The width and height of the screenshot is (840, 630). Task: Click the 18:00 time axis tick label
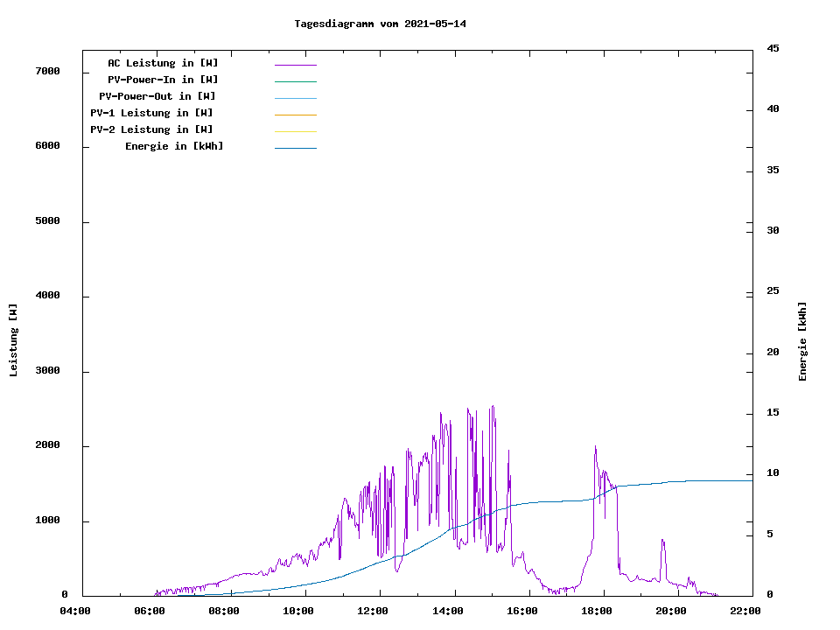597,611
